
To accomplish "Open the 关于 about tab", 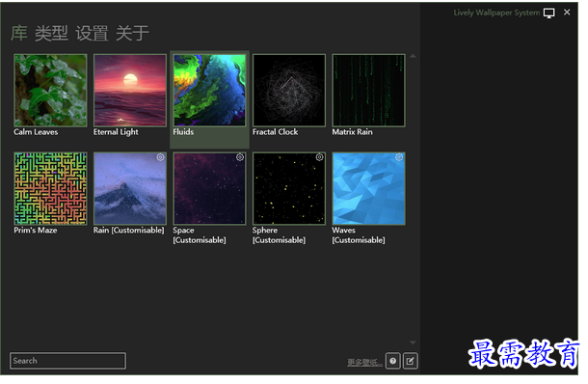I will coord(132,33).
